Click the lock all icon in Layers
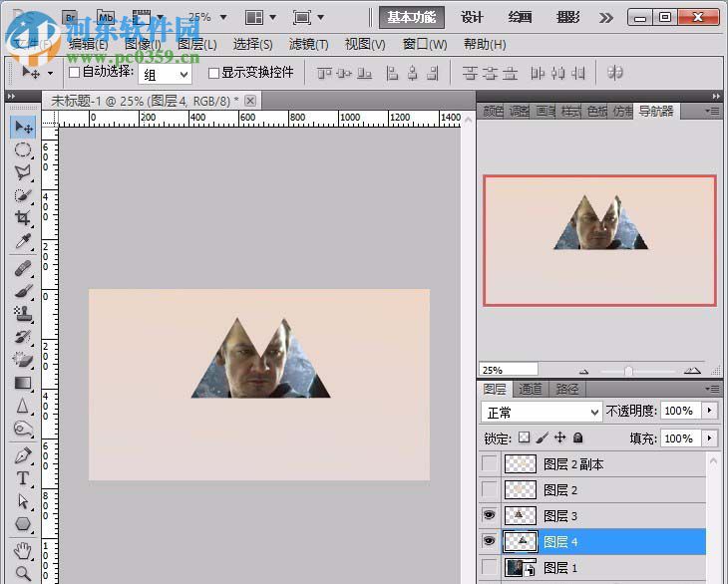This screenshot has height=584, width=728. (578, 438)
